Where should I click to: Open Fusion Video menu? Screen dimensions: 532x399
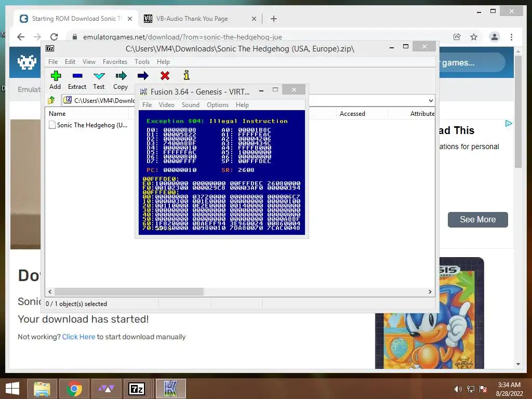(167, 105)
